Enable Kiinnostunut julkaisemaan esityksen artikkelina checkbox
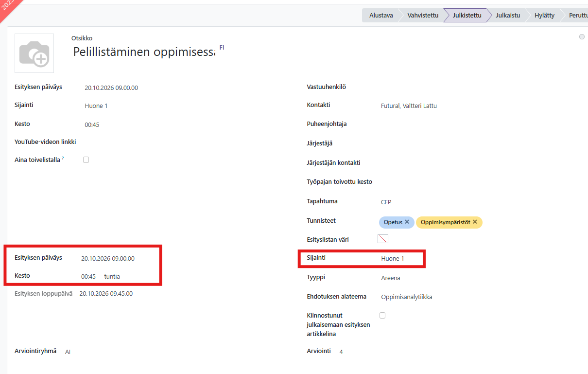The width and height of the screenshot is (588, 374). tap(382, 315)
